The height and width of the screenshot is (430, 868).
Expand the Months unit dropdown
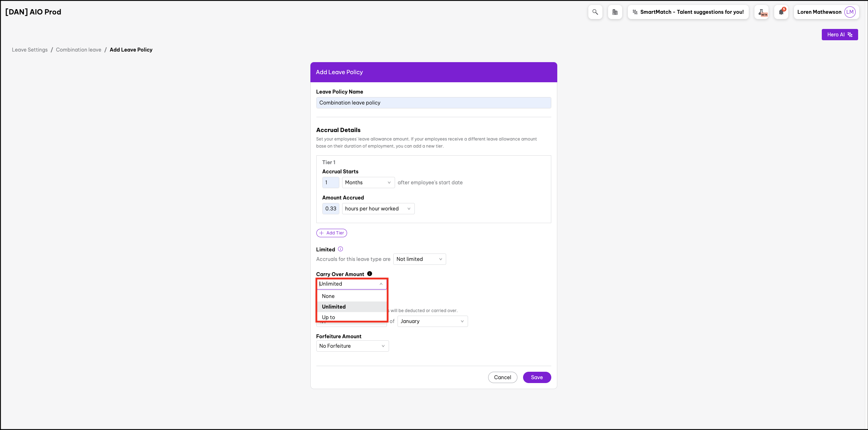pyautogui.click(x=368, y=183)
